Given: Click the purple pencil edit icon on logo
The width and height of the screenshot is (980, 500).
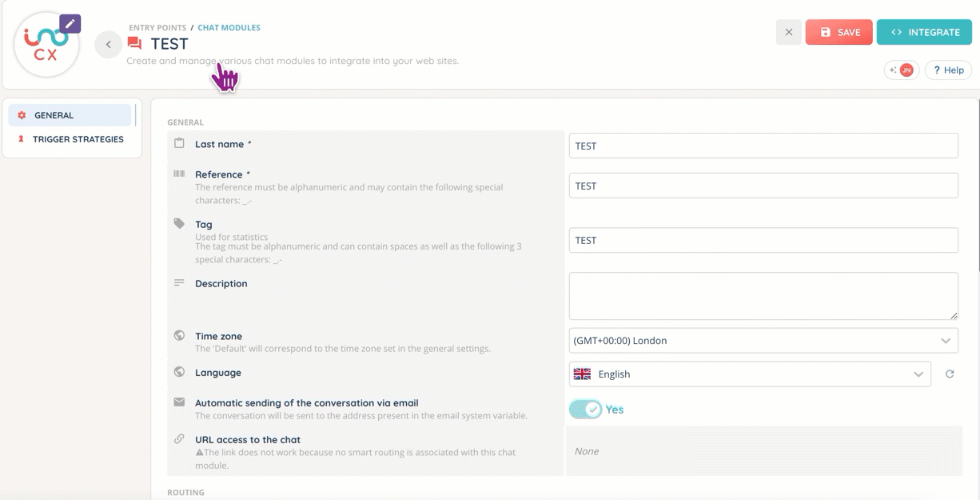Looking at the screenshot, I should point(70,23).
